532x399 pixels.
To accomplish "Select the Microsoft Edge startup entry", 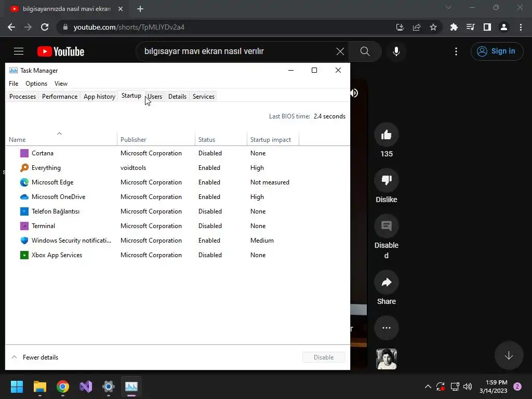I will coord(178,182).
